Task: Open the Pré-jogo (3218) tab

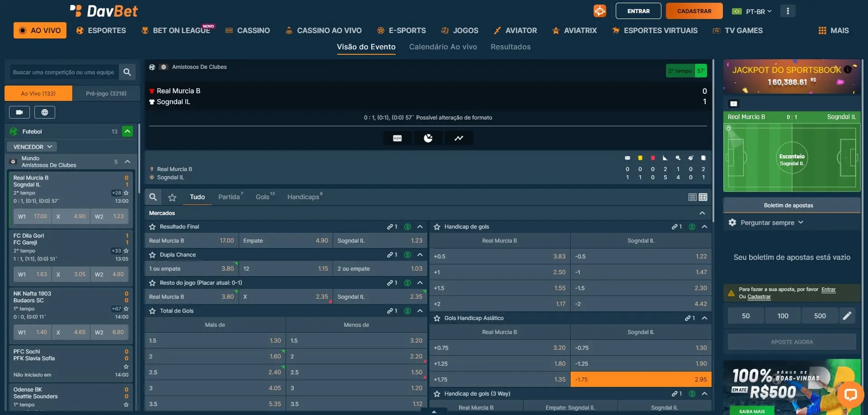Action: (106, 94)
